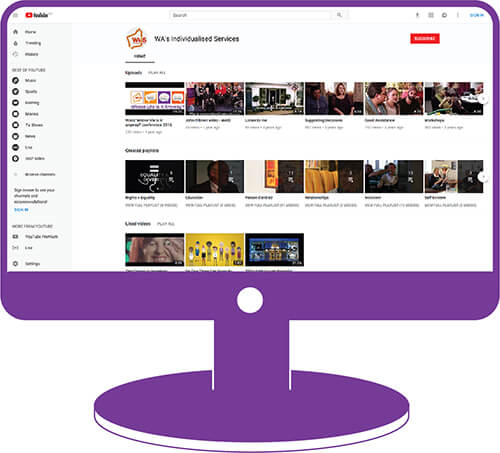Open the YouTube apps grid icon
The width and height of the screenshot is (500, 453).
tap(431, 15)
